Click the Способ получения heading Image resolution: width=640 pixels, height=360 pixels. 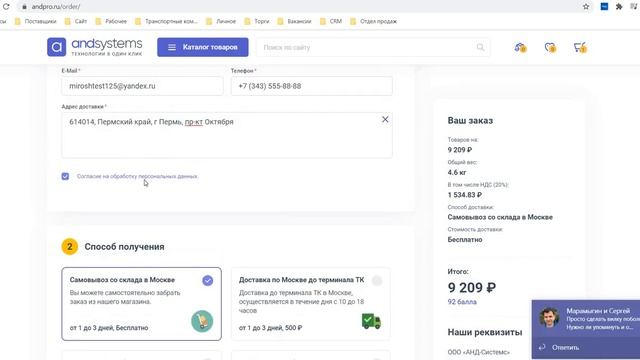click(124, 247)
